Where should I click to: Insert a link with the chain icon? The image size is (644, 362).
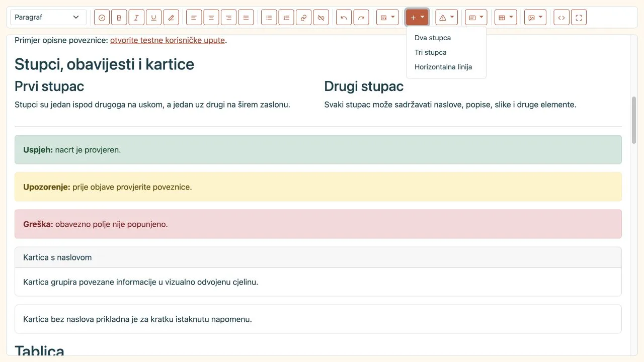tap(304, 18)
